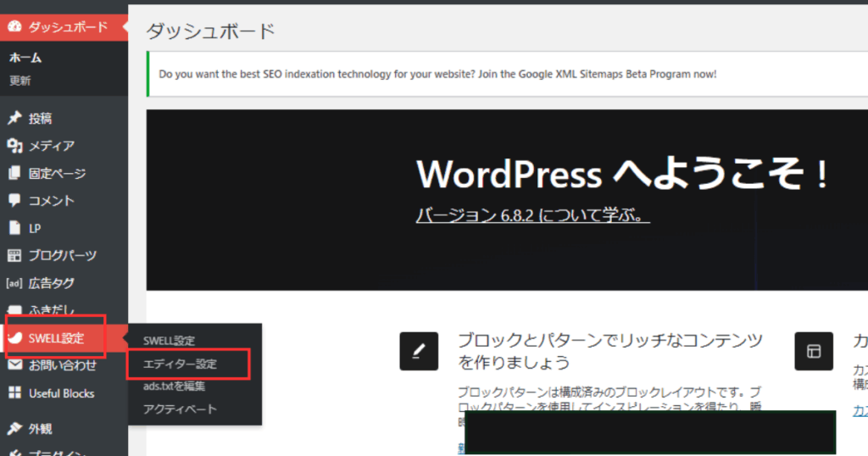This screenshot has width=868, height=456.
Task: Click the pages icon beside 固定ページ
Action: (x=14, y=174)
